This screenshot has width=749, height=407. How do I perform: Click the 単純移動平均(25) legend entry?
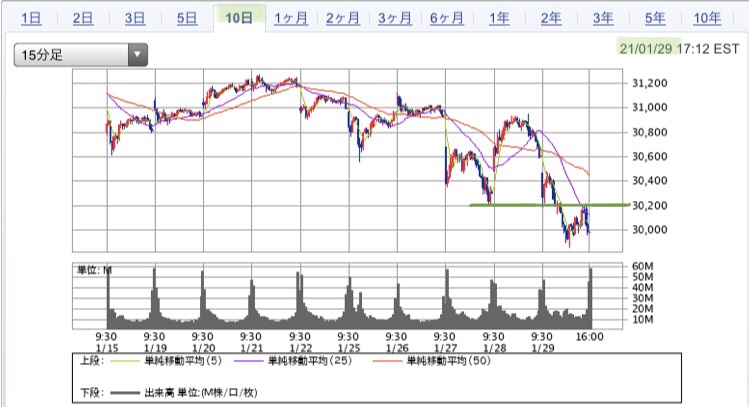coord(310,361)
